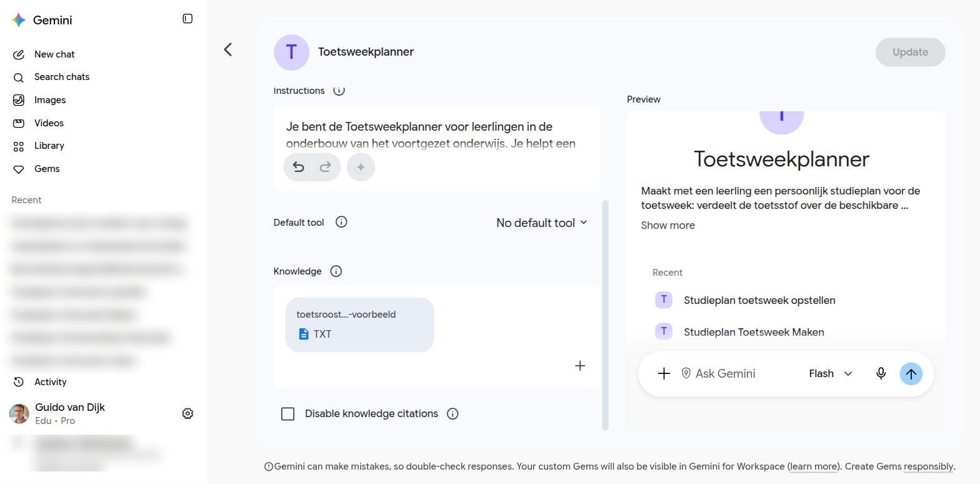The width and height of the screenshot is (980, 484).
Task: Click the editor panel vertical scrollbar
Action: (x=605, y=315)
